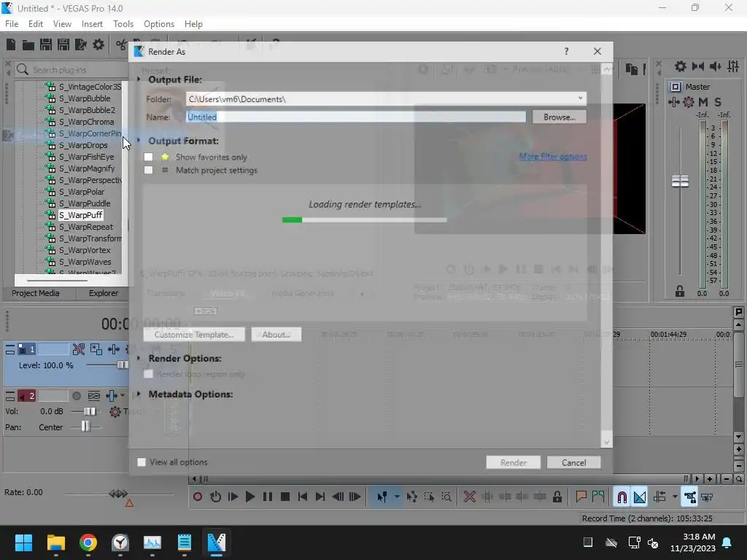Open audio track 2 automation mode dropdown
Image resolution: width=747 pixels, height=560 pixels.
click(x=123, y=396)
